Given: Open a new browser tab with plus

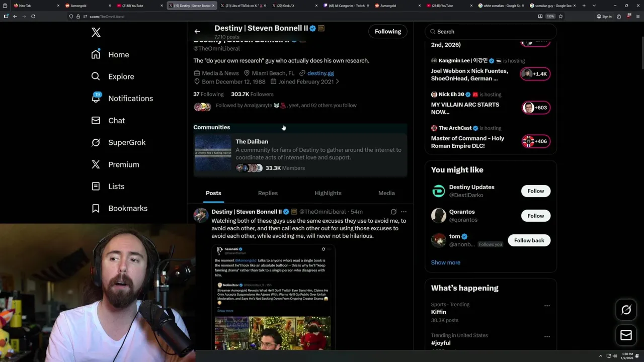Looking at the screenshot, I should 584,6.
